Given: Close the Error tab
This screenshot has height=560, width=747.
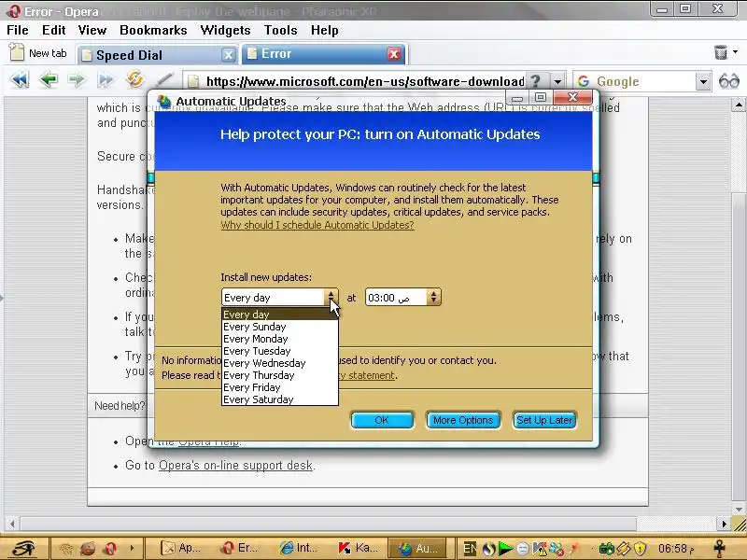Looking at the screenshot, I should click(394, 54).
